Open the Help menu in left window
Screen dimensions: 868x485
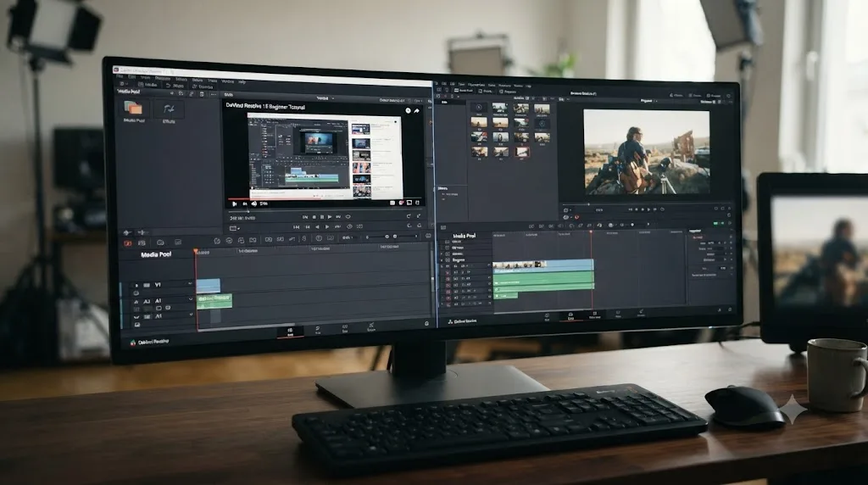point(242,82)
